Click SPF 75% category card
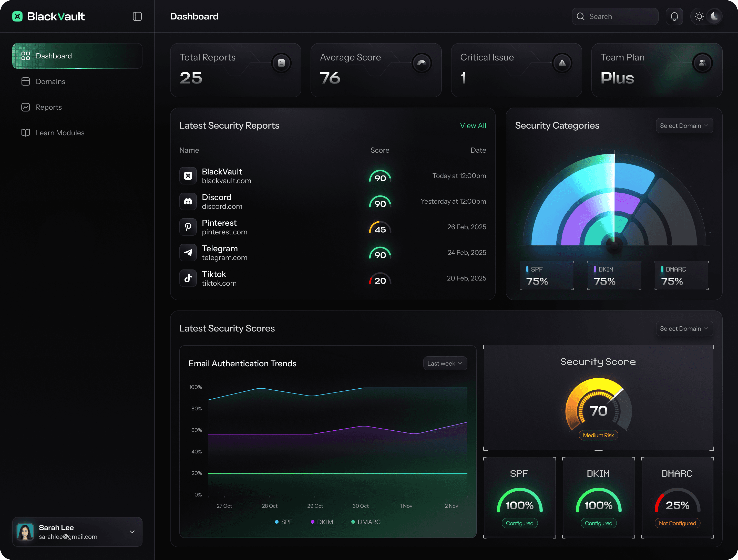738x560 pixels. coord(547,275)
